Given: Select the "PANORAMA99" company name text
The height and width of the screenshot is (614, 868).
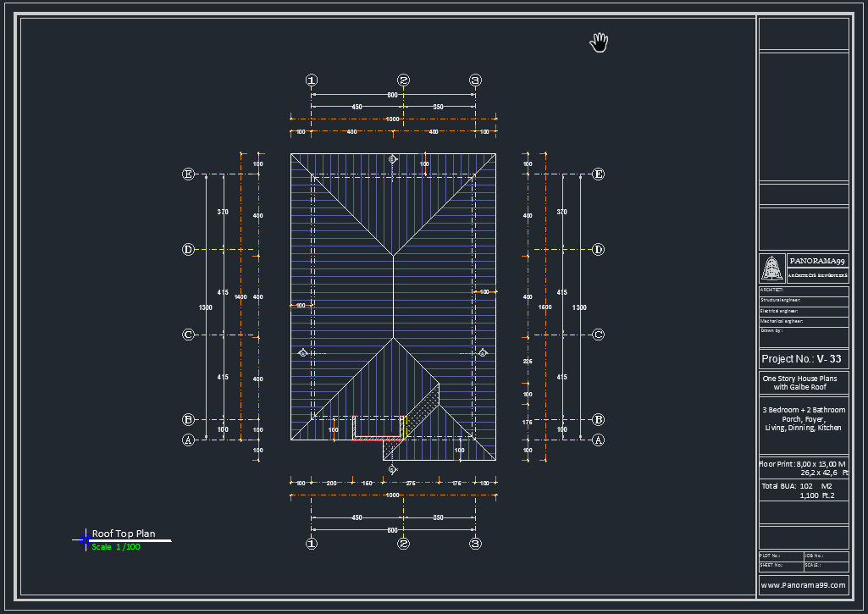Looking at the screenshot, I should click(x=817, y=261).
